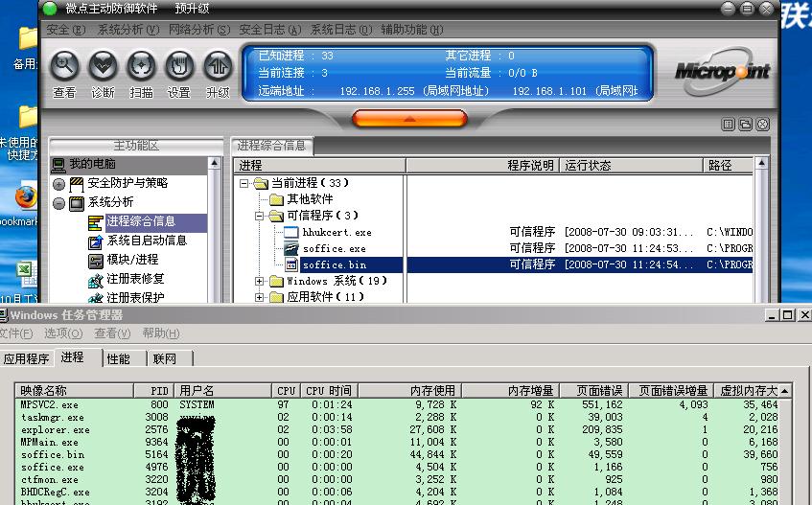Image resolution: width=812 pixels, height=505 pixels.
Task: Click the 主功能区 panel header
Action: [x=136, y=146]
